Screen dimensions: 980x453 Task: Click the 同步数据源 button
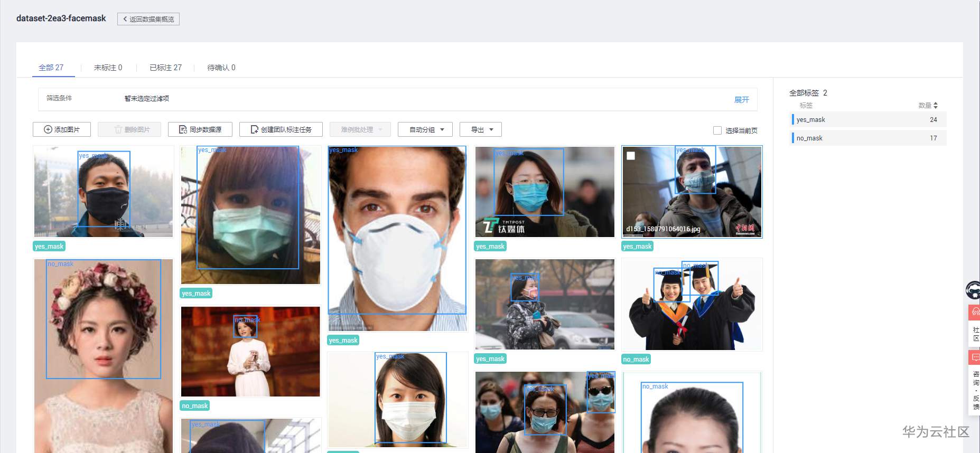(200, 129)
